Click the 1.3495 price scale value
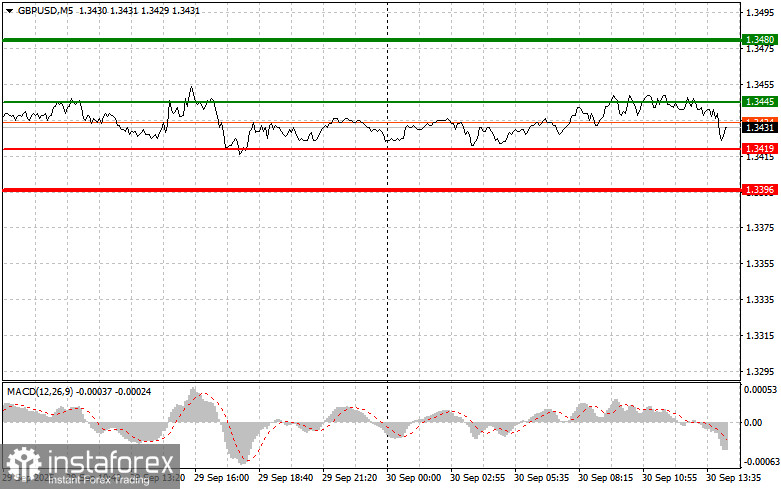 (x=760, y=12)
